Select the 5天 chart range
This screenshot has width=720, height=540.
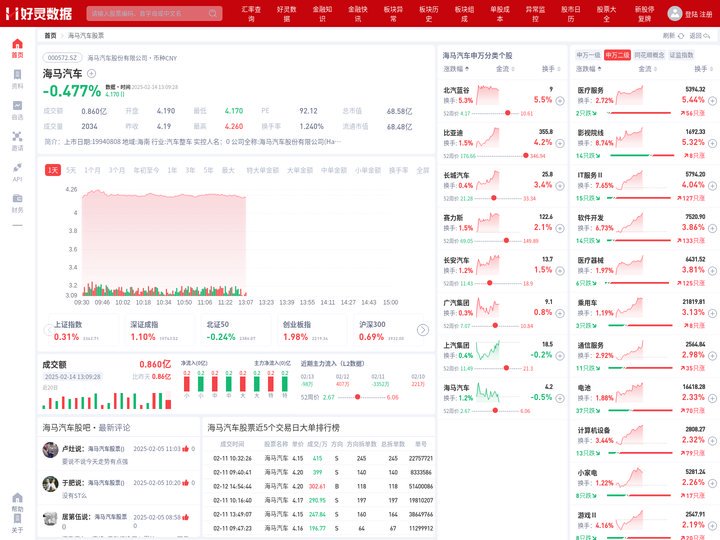tap(71, 170)
